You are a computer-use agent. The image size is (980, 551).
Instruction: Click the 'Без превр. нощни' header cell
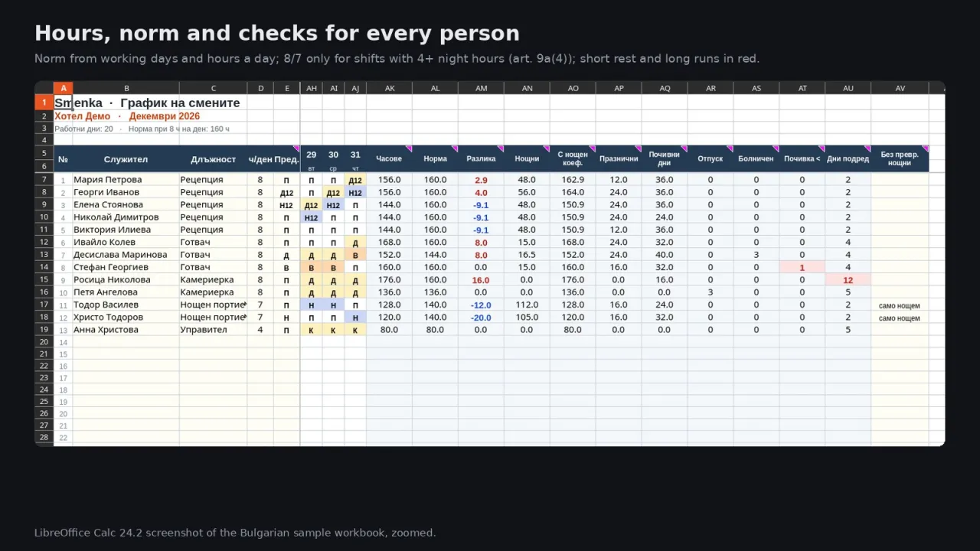tap(900, 159)
